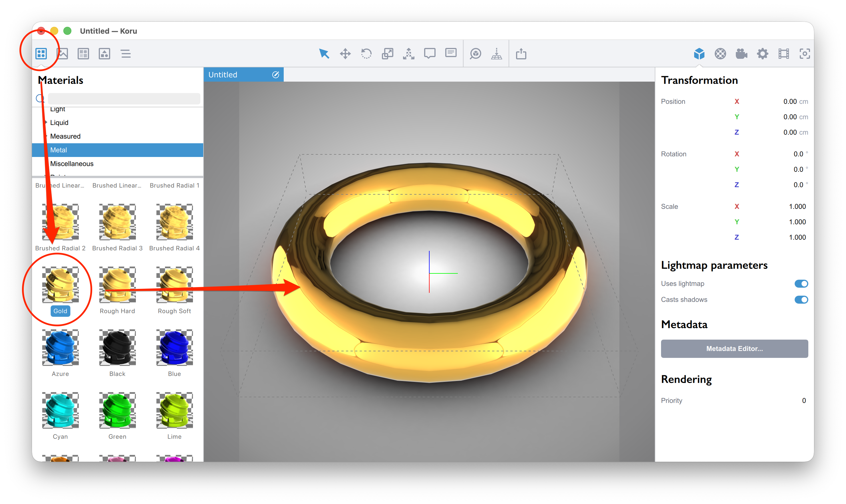Toggle the Uses lightmap switch
Image resolution: width=846 pixels, height=504 pixels.
click(801, 284)
